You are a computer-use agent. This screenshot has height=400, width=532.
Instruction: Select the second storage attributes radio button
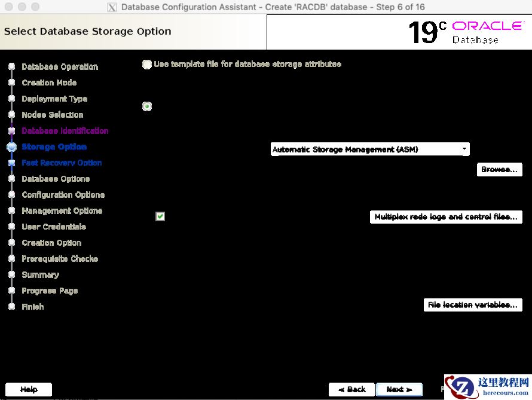coord(147,106)
